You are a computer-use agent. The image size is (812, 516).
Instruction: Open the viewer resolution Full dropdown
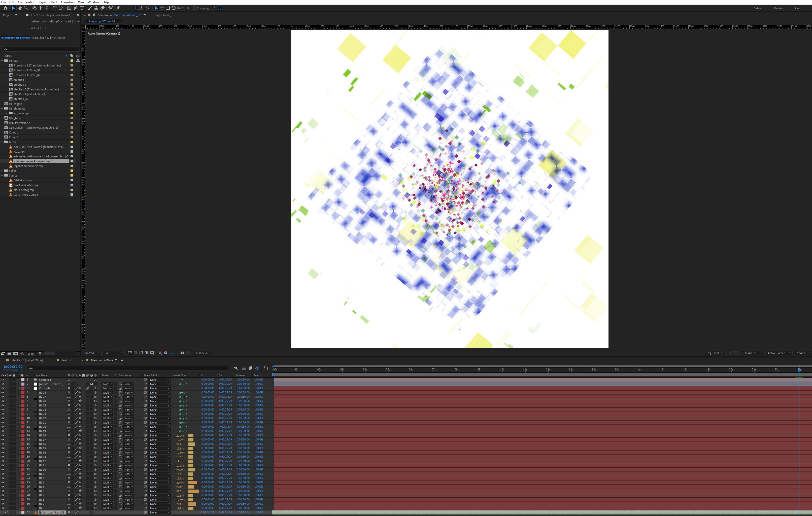coord(114,353)
